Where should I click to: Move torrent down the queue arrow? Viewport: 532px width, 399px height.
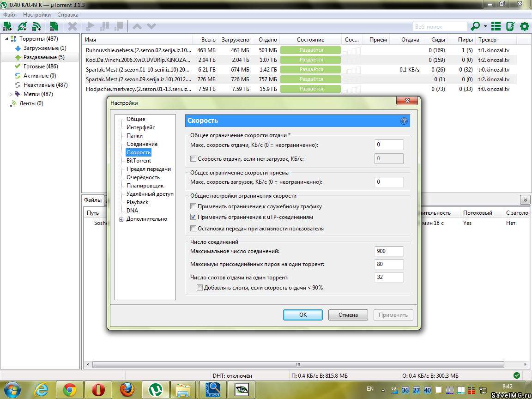click(x=151, y=26)
